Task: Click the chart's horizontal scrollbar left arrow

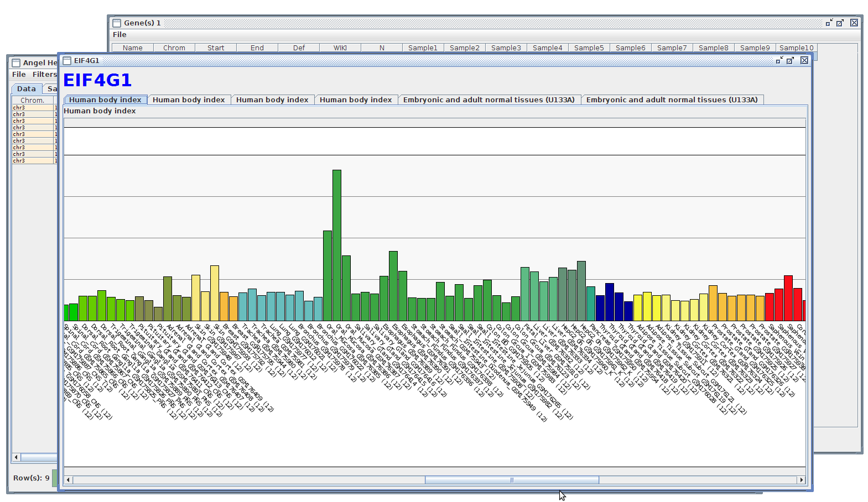Action: coord(68,480)
